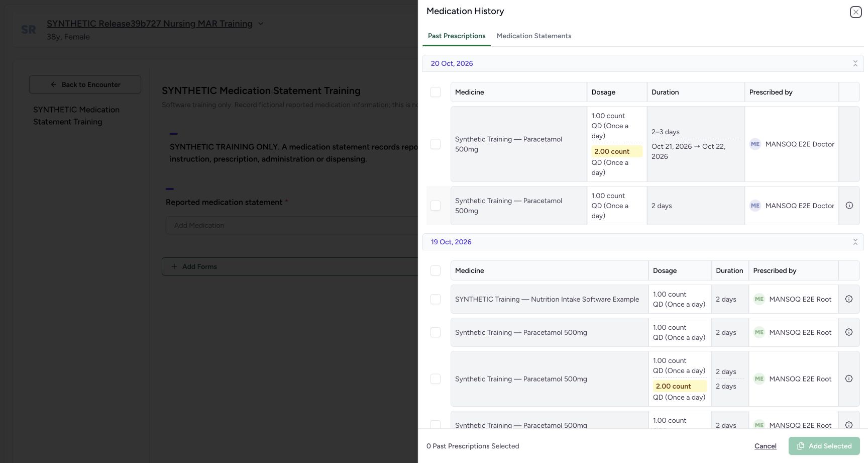Click the ME avatar in Nutrition Intake row
The width and height of the screenshot is (868, 463).
[759, 299]
